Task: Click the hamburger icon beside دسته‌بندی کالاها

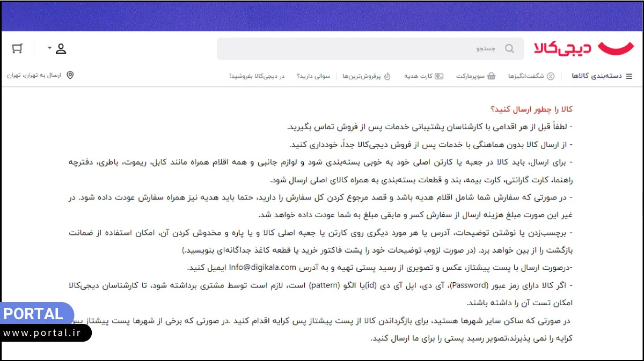Action: point(628,75)
